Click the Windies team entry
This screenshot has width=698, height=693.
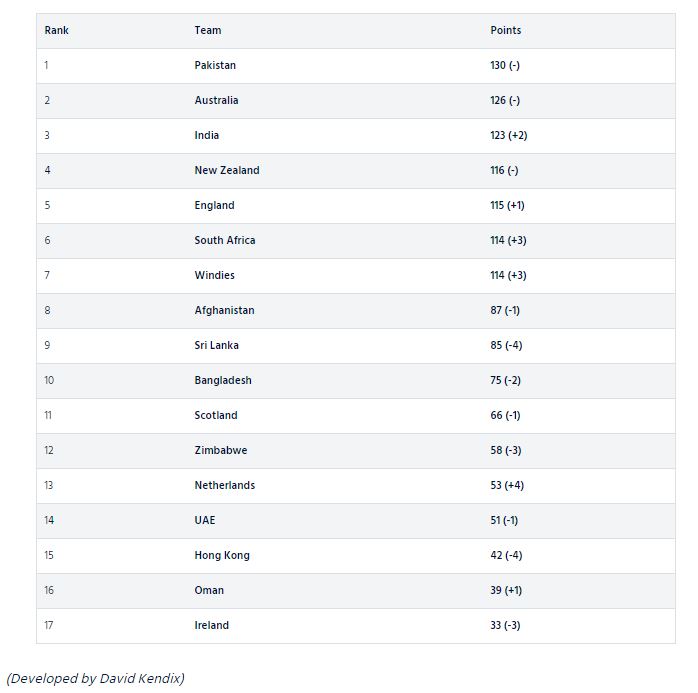[215, 275]
